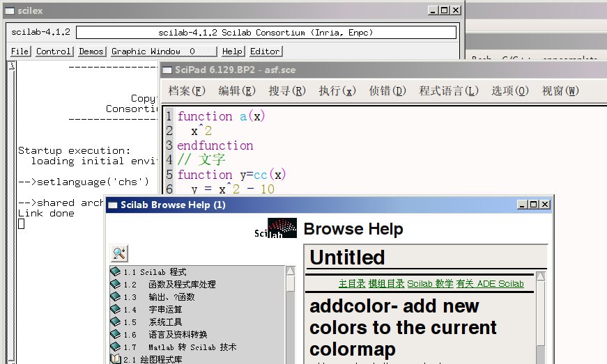Image resolution: width=607 pixels, height=364 pixels.
Task: Click open-book icon beside 2.1 绘图程式库
Action: pos(116,359)
